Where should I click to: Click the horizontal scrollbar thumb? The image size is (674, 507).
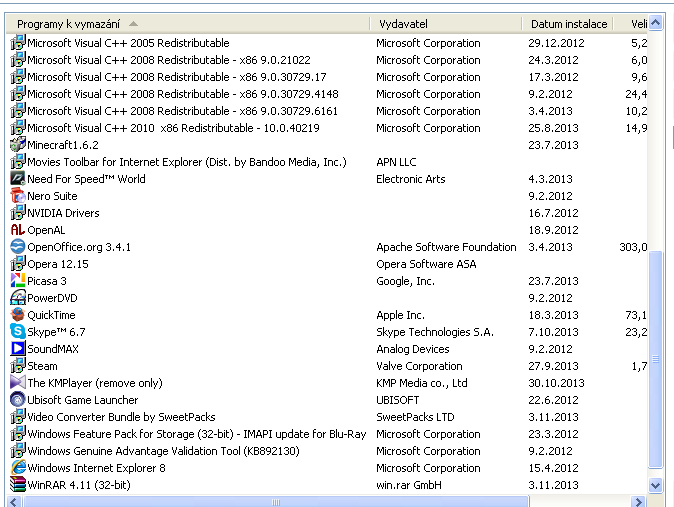276,502
